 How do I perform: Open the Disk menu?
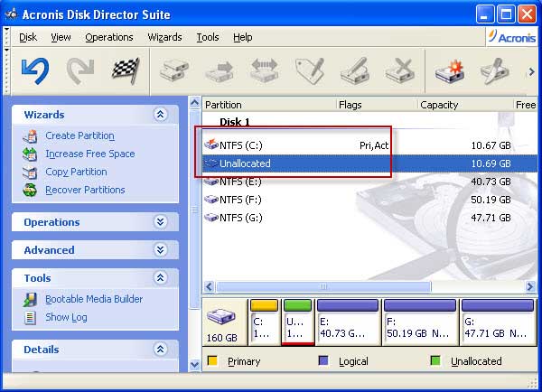(x=28, y=37)
